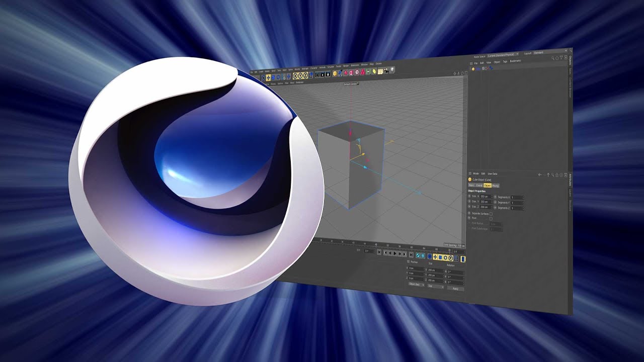Open Tags menu in Object Manager
Image resolution: width=644 pixels, height=362 pixels.
(x=505, y=61)
